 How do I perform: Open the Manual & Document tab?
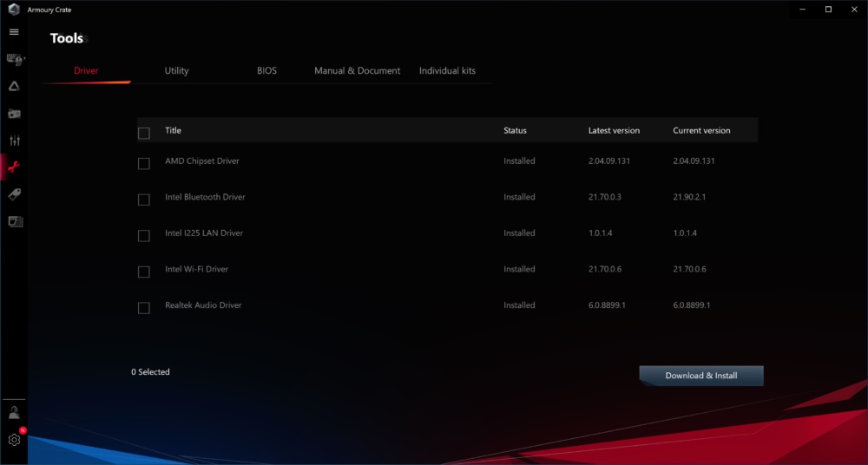click(x=357, y=71)
